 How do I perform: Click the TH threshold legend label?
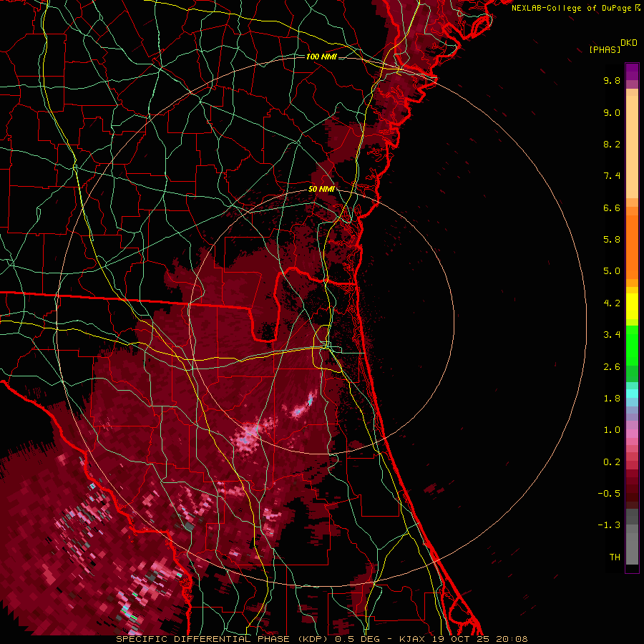click(615, 557)
